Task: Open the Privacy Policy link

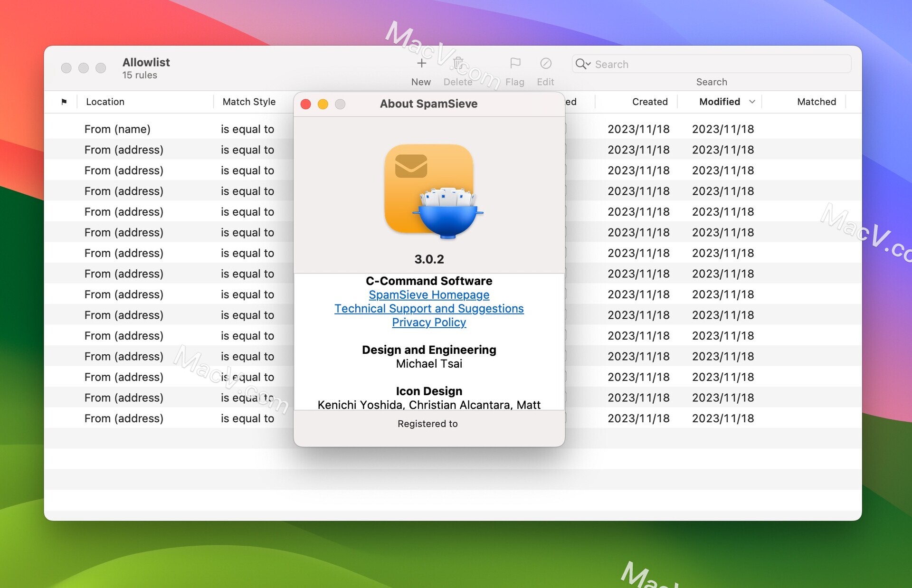Action: click(429, 322)
